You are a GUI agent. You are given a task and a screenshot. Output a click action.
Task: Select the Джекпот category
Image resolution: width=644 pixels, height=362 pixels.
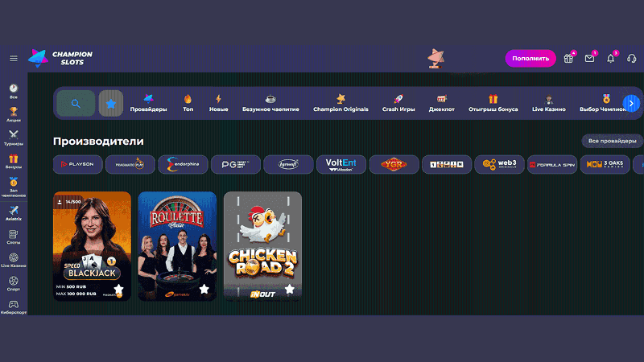click(441, 103)
